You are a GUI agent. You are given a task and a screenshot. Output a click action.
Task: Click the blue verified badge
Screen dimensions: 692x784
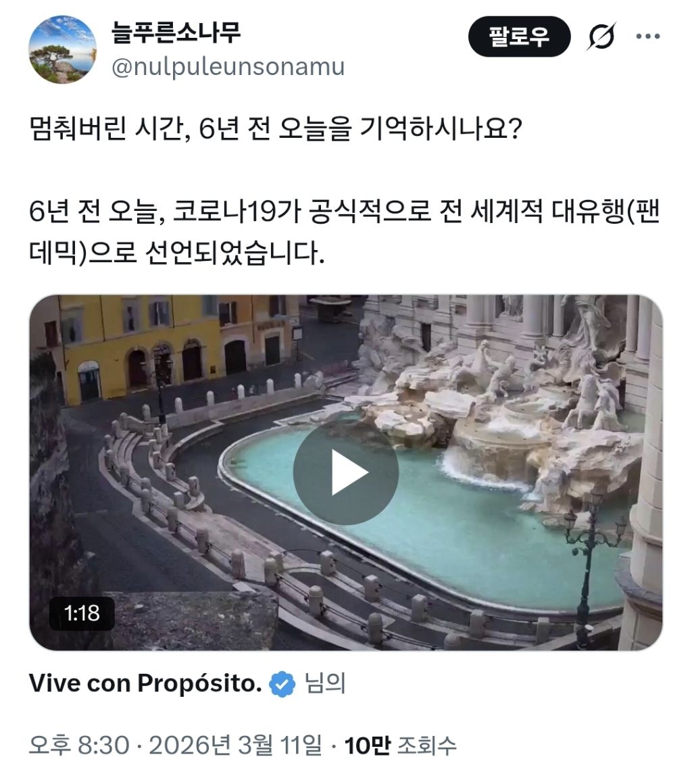[x=282, y=683]
